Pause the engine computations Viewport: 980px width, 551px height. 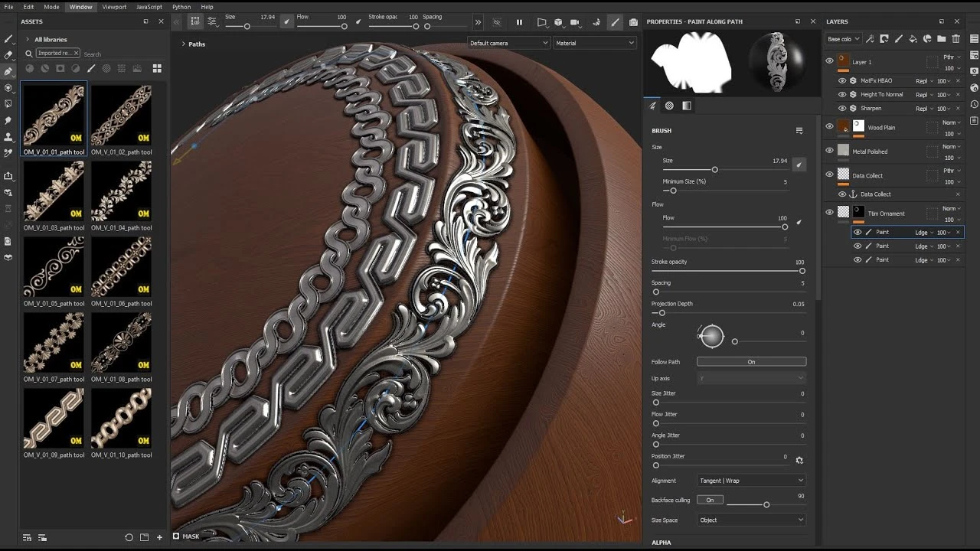519,22
